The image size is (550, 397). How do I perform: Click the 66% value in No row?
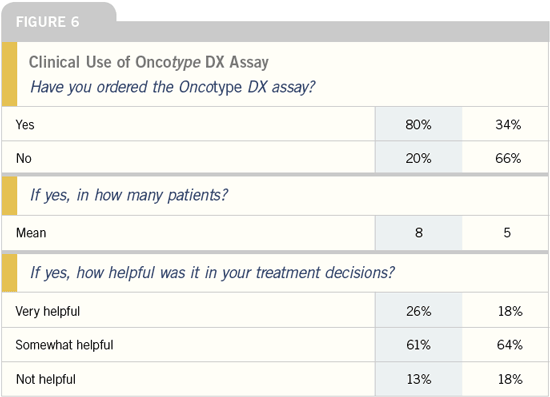coord(508,158)
